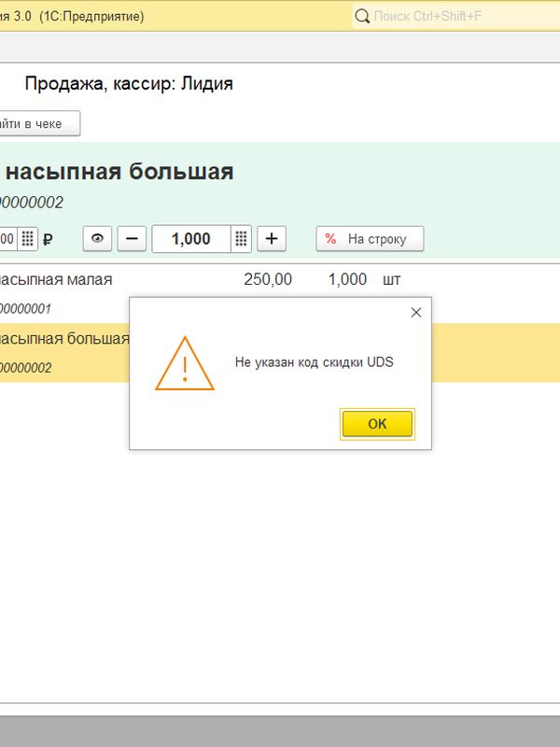The image size is (560, 747).
Task: Click the item code 00000001 under малая
Action: [x=25, y=309]
